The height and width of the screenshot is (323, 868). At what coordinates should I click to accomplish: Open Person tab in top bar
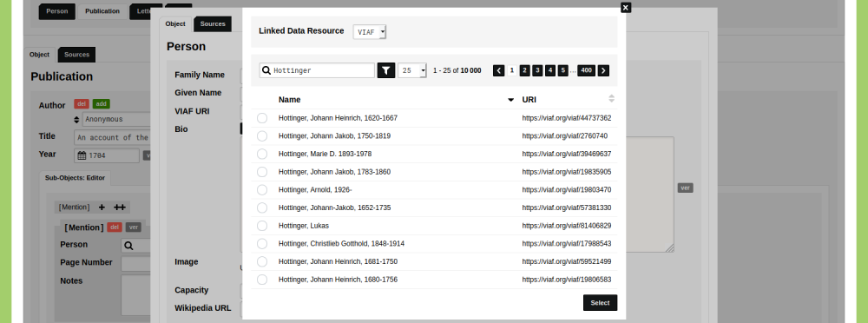pyautogui.click(x=57, y=11)
